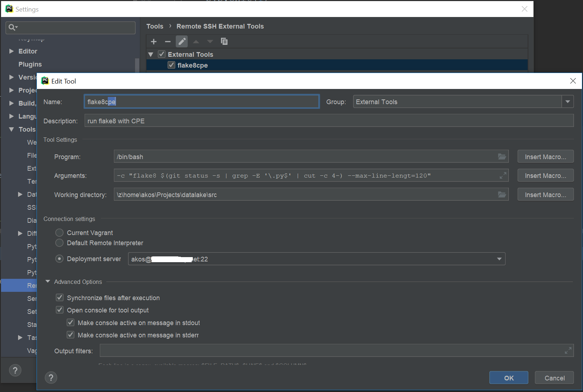Click the pencil edit tool icon
The image size is (583, 392).
pos(182,42)
